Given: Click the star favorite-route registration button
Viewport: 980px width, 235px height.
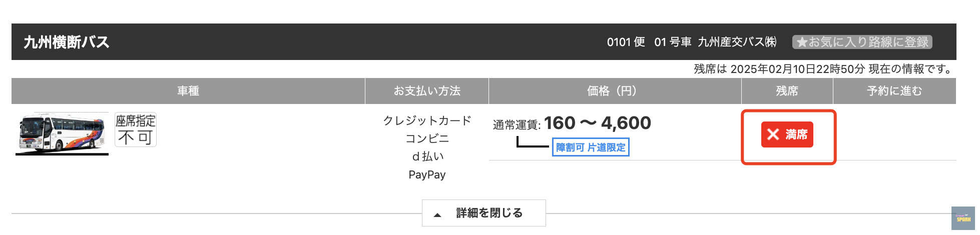Looking at the screenshot, I should [862, 42].
